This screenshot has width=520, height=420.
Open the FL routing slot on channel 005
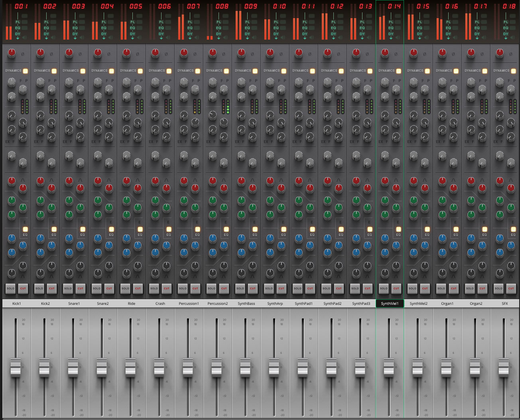click(x=132, y=22)
